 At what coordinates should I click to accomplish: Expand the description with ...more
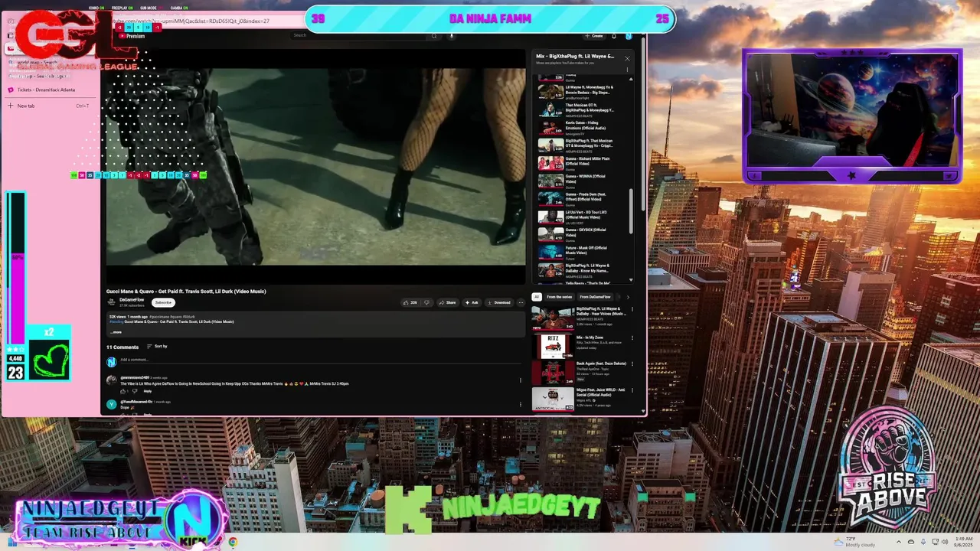click(116, 332)
